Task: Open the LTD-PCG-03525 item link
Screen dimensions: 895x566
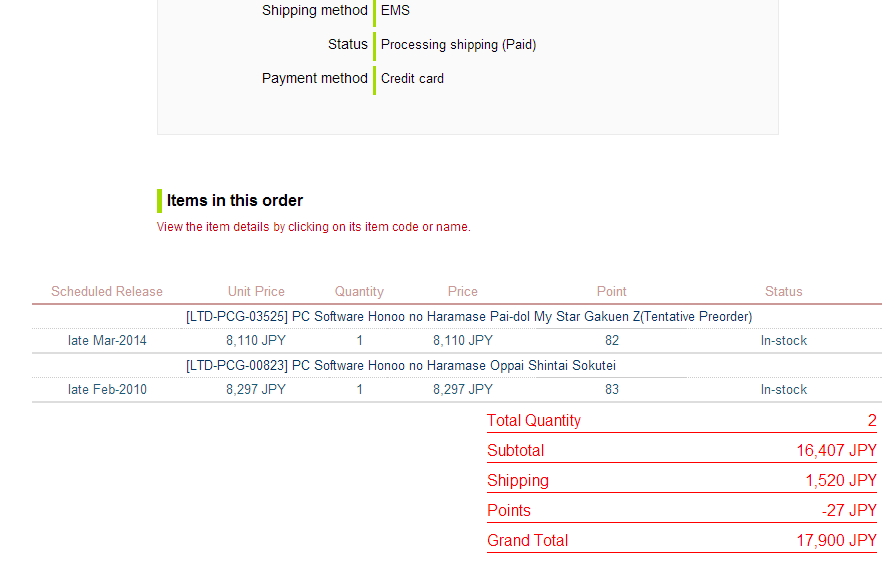Action: point(469,317)
